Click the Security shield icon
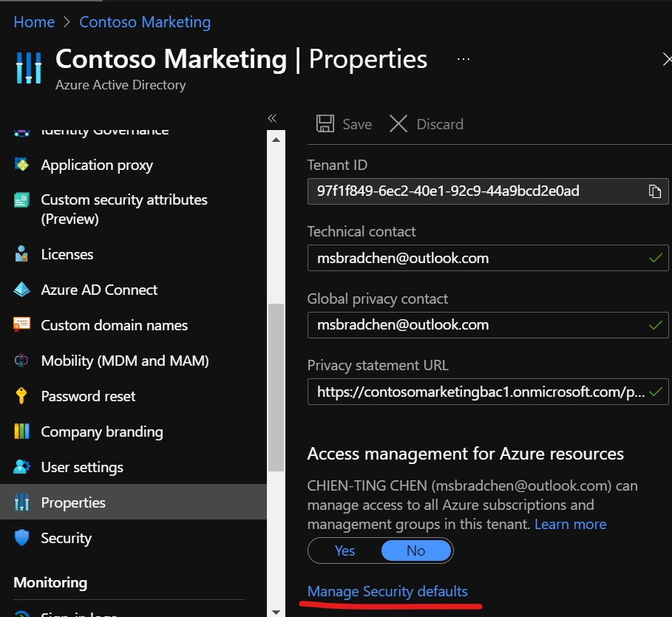 pyautogui.click(x=21, y=538)
